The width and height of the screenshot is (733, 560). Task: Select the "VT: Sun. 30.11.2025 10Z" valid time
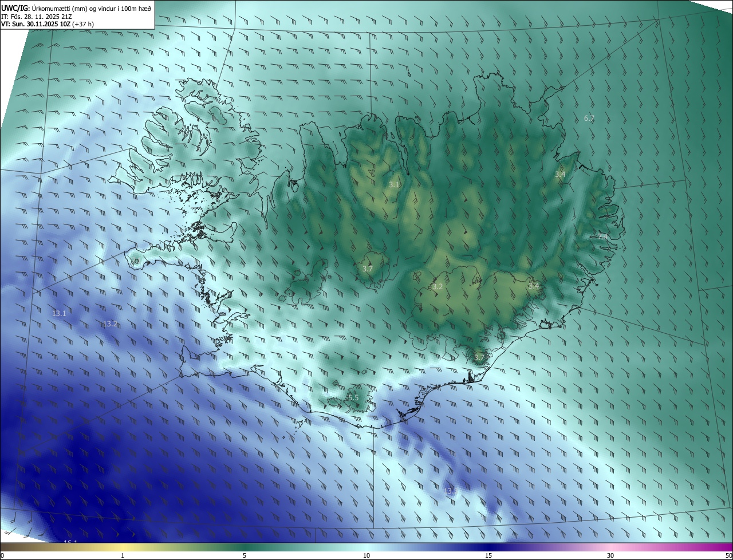[x=36, y=24]
